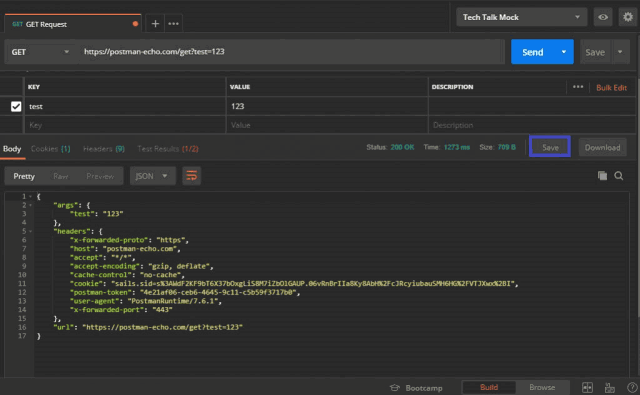Click the 200 OK status text
The width and height of the screenshot is (640, 395).
402,147
